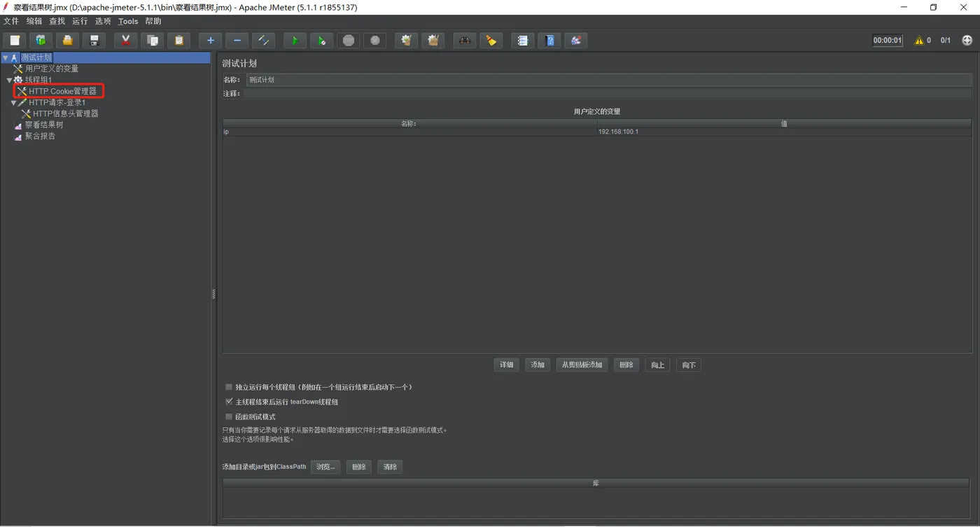
Task: Click the Open file folder icon
Action: pos(67,41)
